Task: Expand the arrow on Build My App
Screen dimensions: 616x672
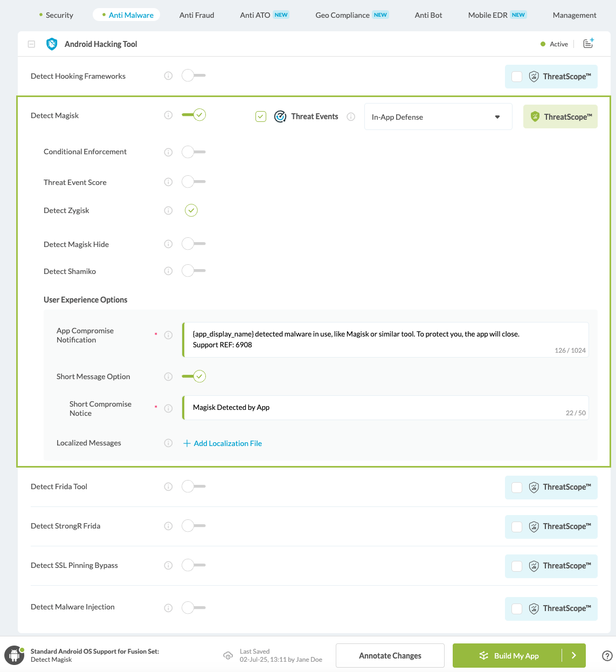Action: [x=574, y=655]
